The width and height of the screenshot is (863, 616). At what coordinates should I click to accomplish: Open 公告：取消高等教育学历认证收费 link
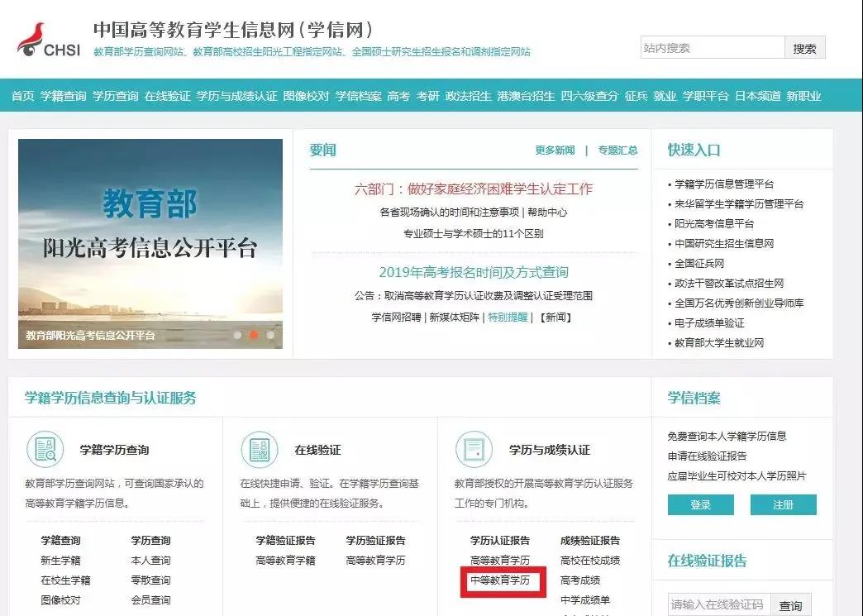[x=474, y=296]
